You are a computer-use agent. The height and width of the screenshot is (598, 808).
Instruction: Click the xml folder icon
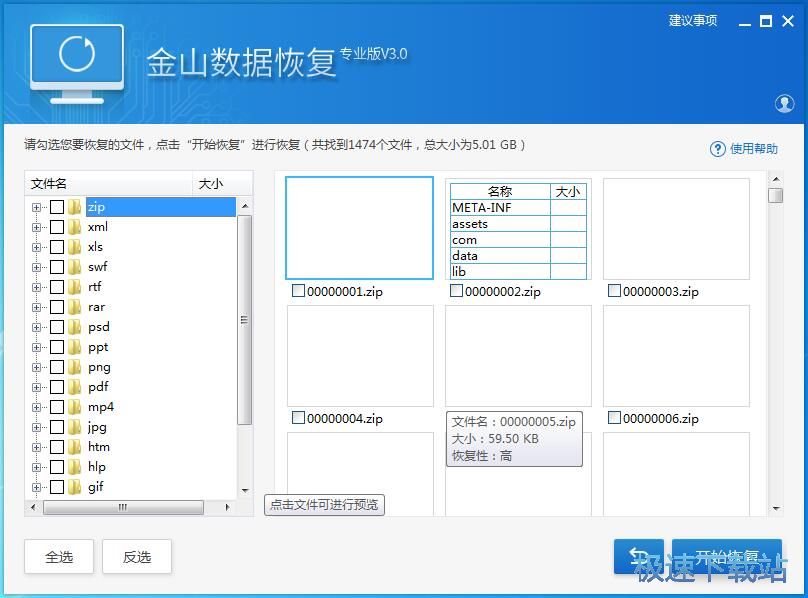[75, 227]
